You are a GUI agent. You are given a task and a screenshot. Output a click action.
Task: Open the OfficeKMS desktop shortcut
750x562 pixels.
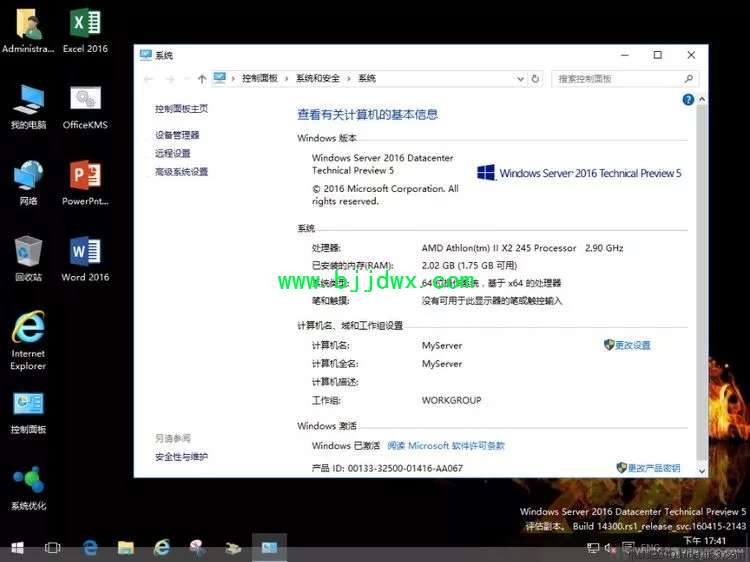(85, 106)
